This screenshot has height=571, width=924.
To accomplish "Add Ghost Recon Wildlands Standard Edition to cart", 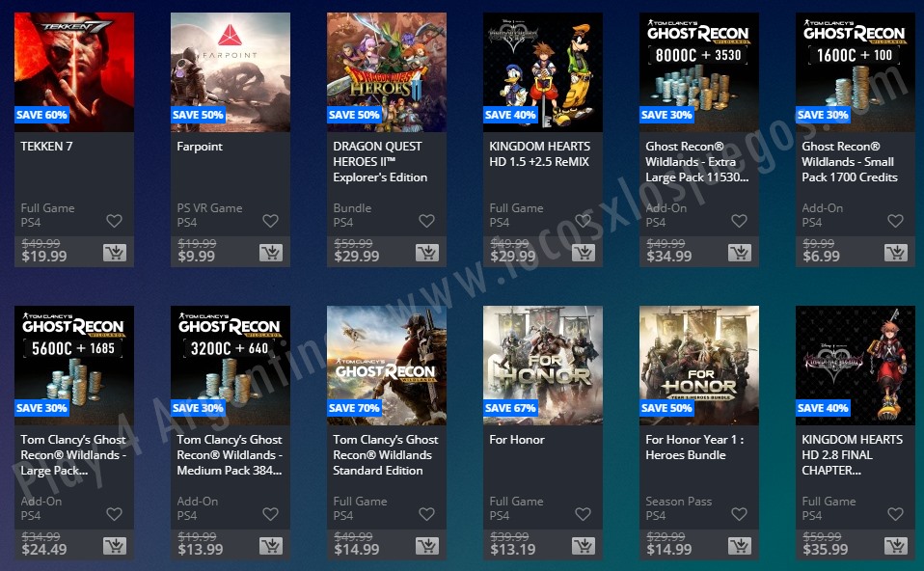I will 427,546.
